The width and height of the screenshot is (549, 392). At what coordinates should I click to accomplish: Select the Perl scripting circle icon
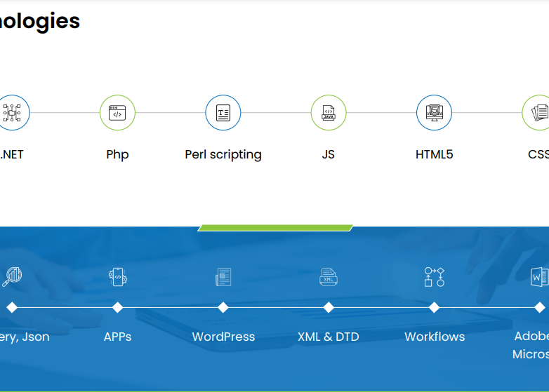(x=223, y=113)
